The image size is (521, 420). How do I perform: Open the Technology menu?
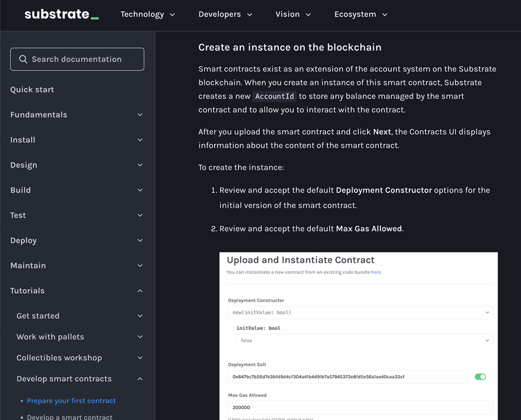pos(148,14)
